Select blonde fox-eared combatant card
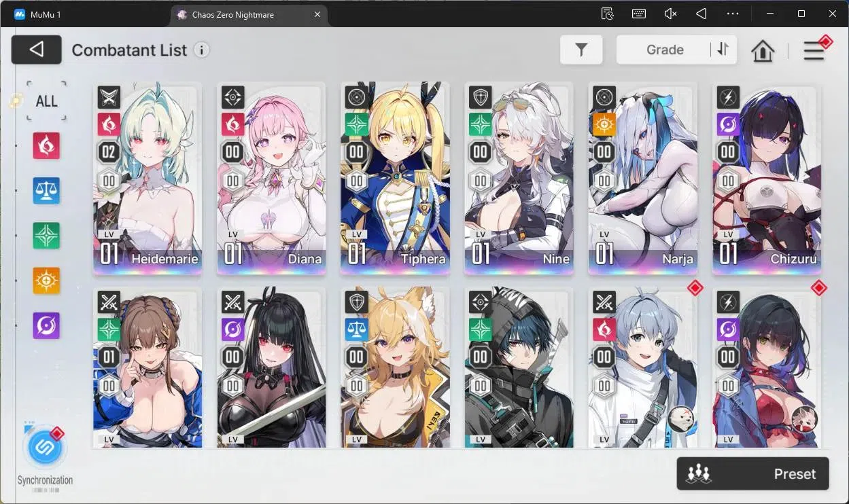The height and width of the screenshot is (504, 849). (x=395, y=367)
